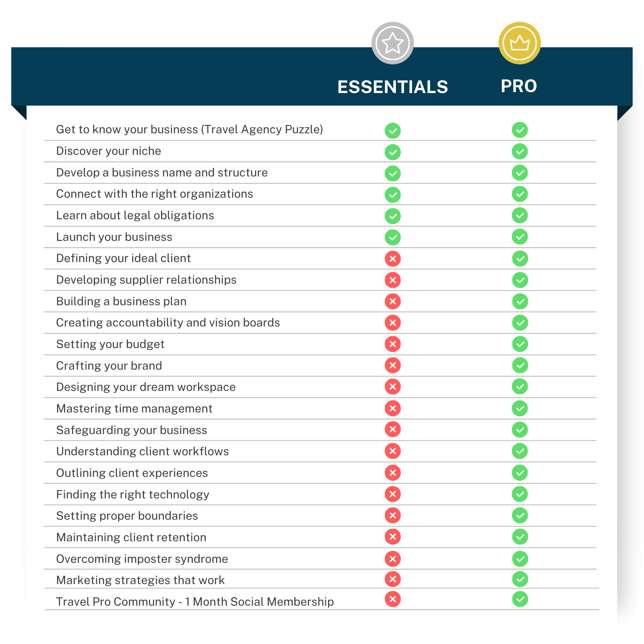Click the Pro checkmark for Launch your business

[x=520, y=237]
